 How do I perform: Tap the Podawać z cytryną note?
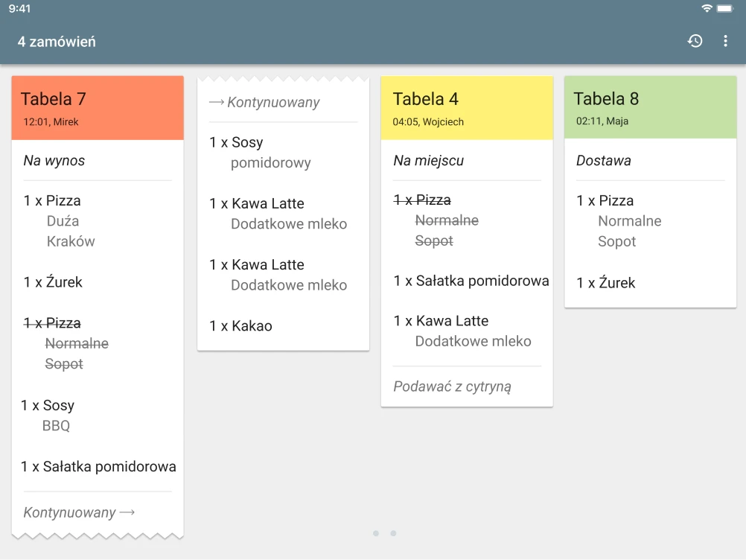(x=452, y=386)
